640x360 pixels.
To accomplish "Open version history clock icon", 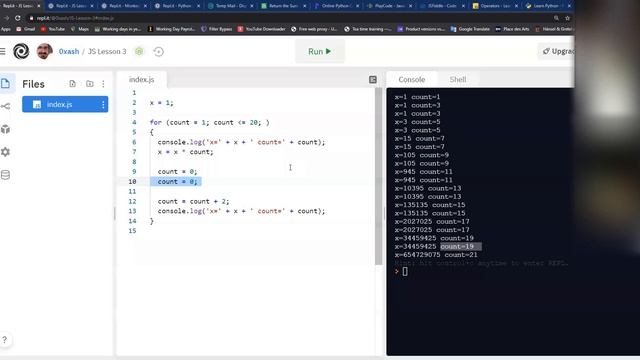I will tap(158, 51).
